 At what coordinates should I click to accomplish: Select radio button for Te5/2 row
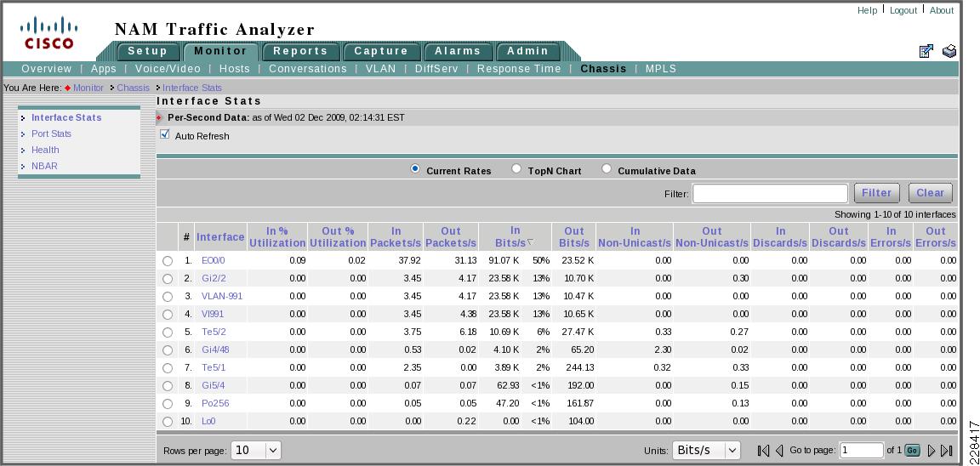click(167, 332)
